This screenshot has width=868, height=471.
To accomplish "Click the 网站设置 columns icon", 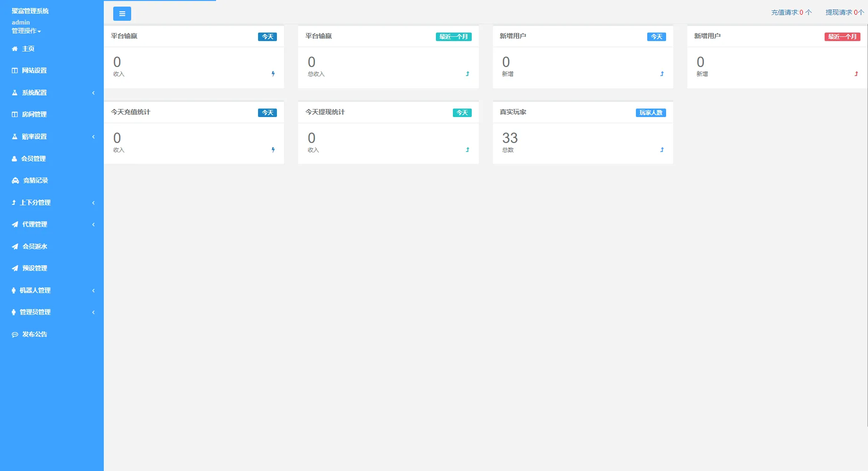I will [x=15, y=71].
